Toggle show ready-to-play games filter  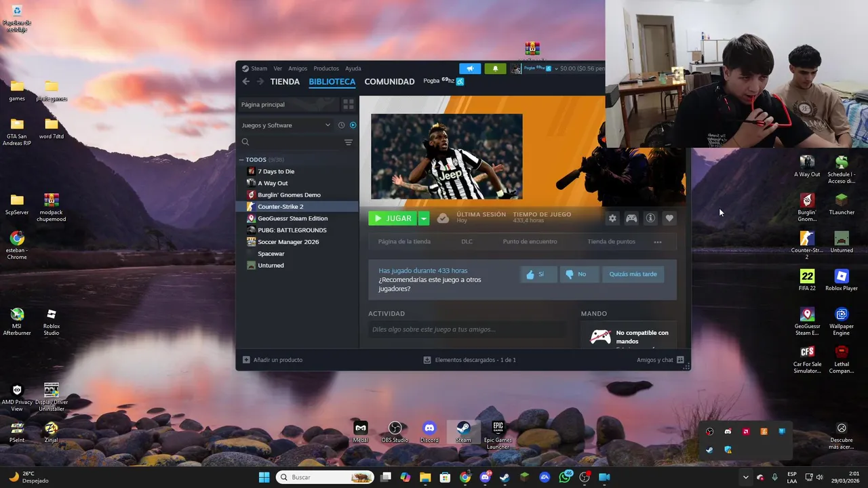[353, 125]
